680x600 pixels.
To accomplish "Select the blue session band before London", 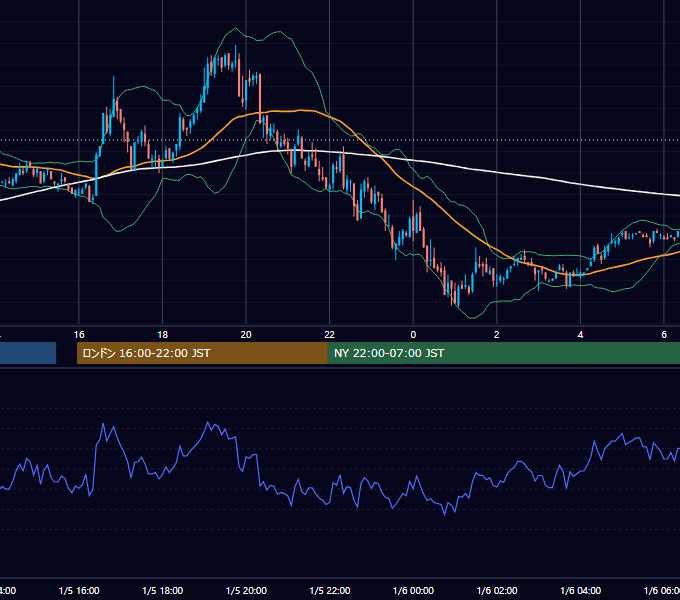I will click(28, 353).
